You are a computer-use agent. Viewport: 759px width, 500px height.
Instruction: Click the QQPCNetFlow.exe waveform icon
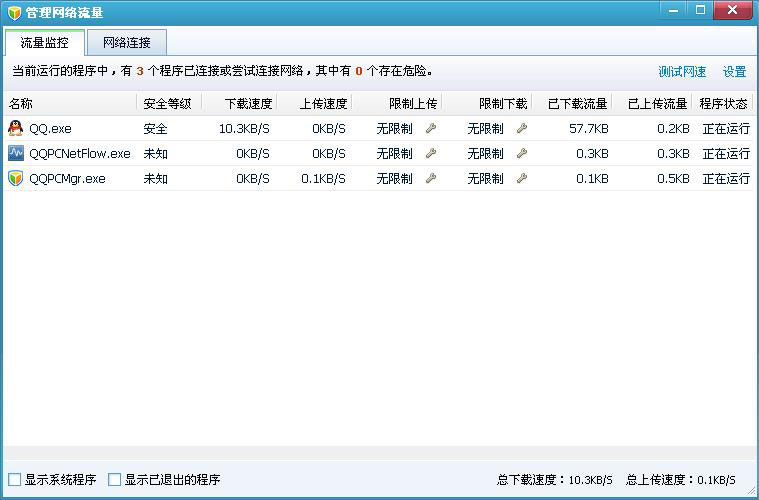15,153
